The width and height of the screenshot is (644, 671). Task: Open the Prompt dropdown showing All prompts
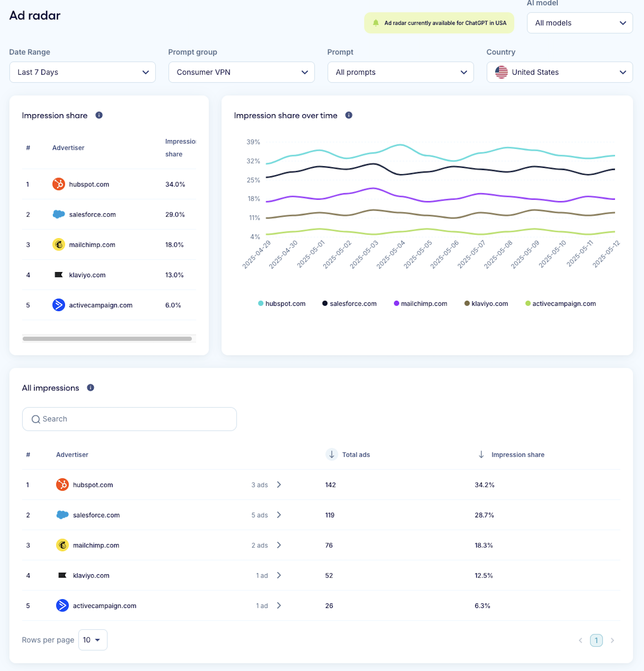pyautogui.click(x=401, y=72)
